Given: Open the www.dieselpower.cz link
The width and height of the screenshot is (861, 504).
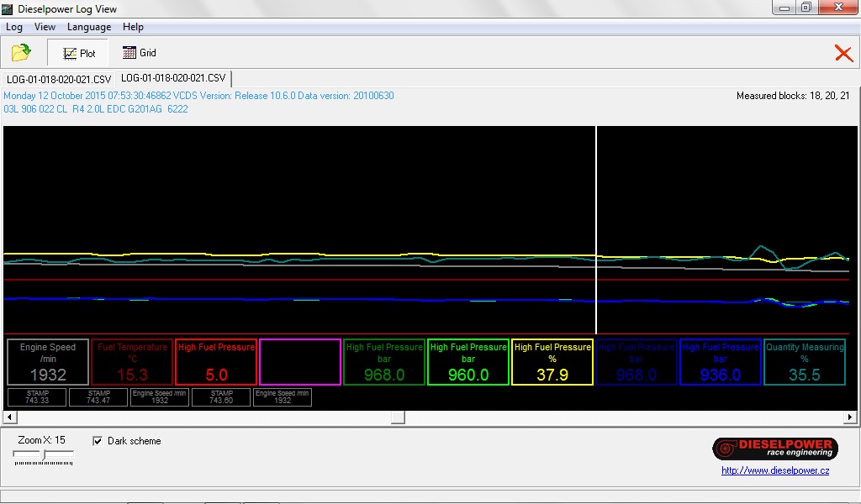Looking at the screenshot, I should (774, 470).
